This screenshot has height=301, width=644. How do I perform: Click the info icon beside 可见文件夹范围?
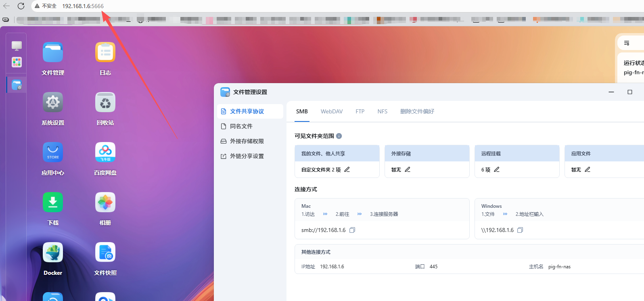point(339,136)
